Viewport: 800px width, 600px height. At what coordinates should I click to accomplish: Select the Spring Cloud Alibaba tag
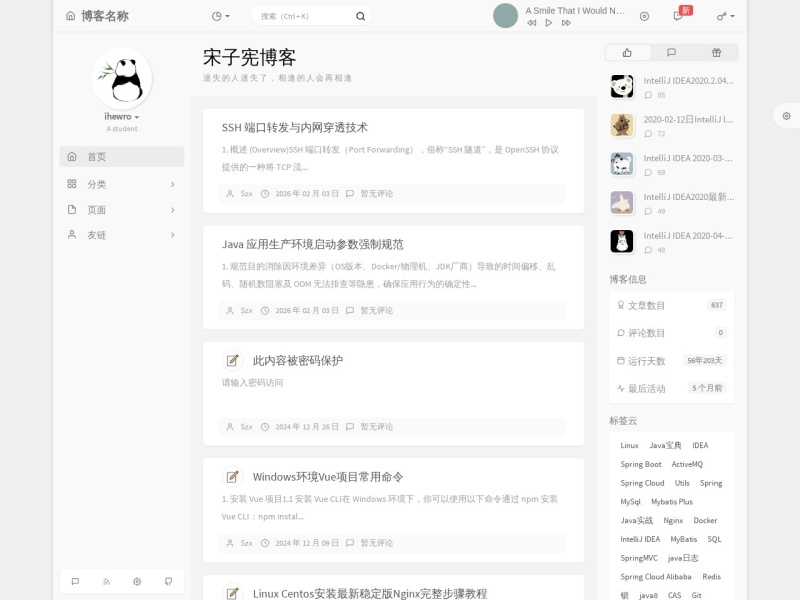(x=656, y=577)
